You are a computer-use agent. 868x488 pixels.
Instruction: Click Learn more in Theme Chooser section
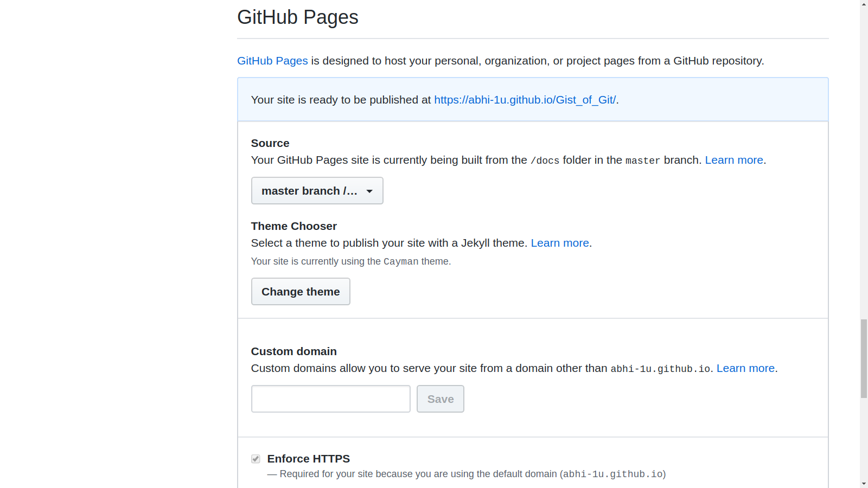tap(560, 243)
